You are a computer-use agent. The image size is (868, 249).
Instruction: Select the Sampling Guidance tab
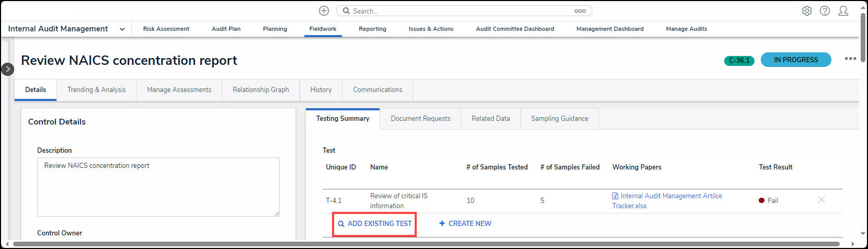click(559, 119)
